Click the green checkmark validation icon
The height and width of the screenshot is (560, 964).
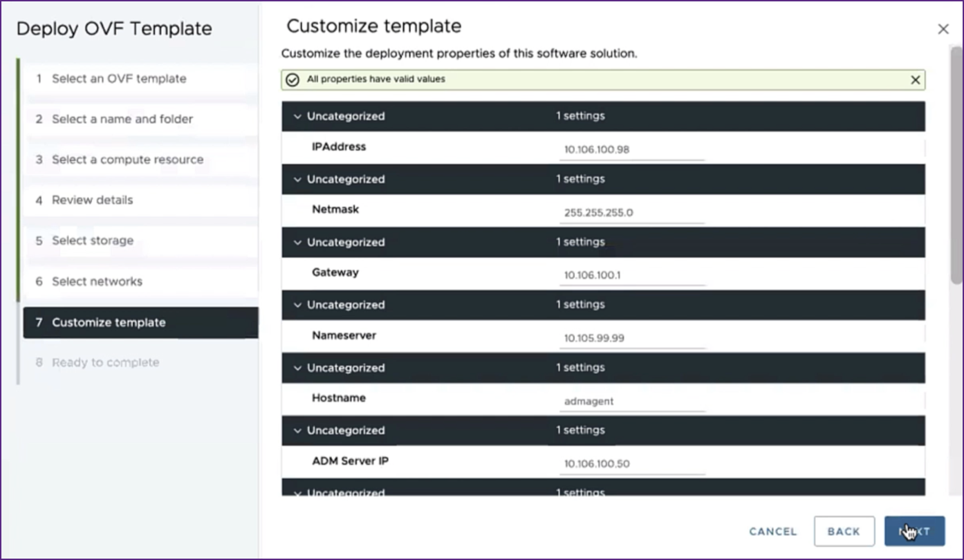click(293, 80)
